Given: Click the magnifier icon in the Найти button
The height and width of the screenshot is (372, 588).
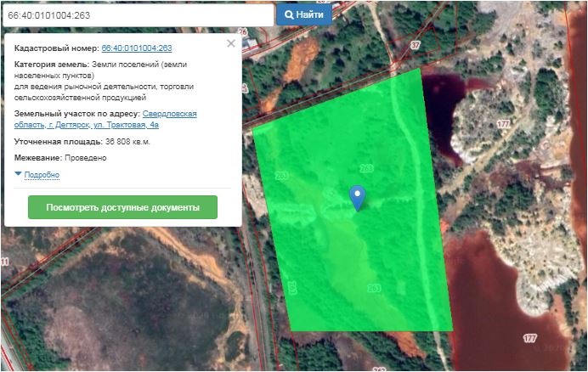Looking at the screenshot, I should pyautogui.click(x=290, y=14).
